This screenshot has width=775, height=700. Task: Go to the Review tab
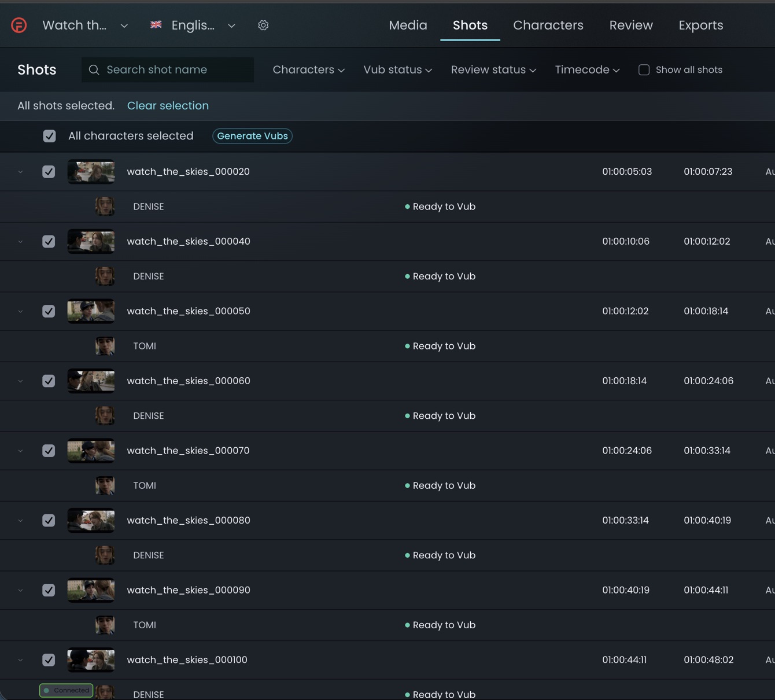631,25
